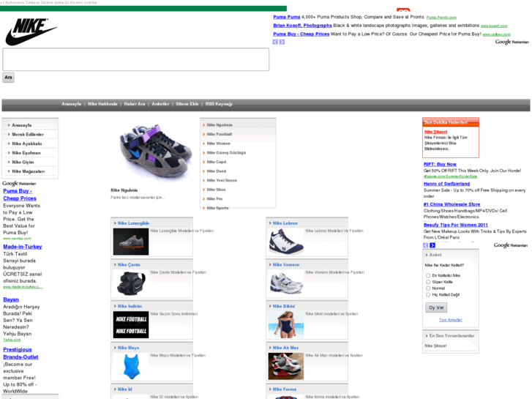Open Nike Women in the category list
This screenshot has width=532, height=399.
(219, 143)
